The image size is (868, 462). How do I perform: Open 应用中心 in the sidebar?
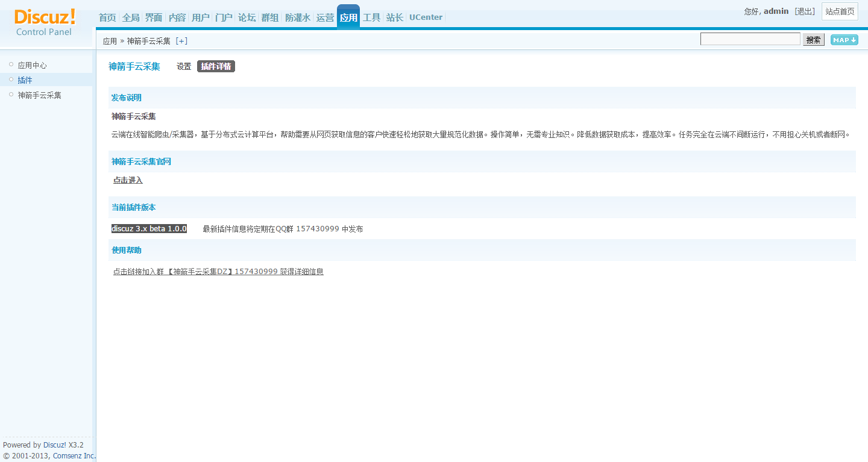32,65
